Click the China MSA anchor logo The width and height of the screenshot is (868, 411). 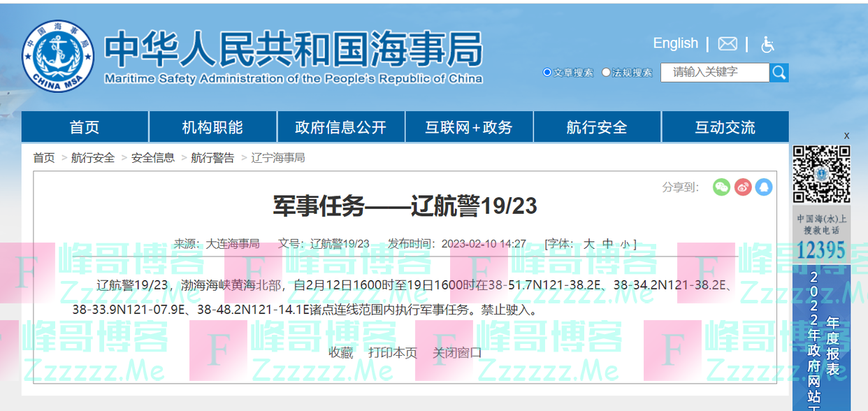point(58,56)
